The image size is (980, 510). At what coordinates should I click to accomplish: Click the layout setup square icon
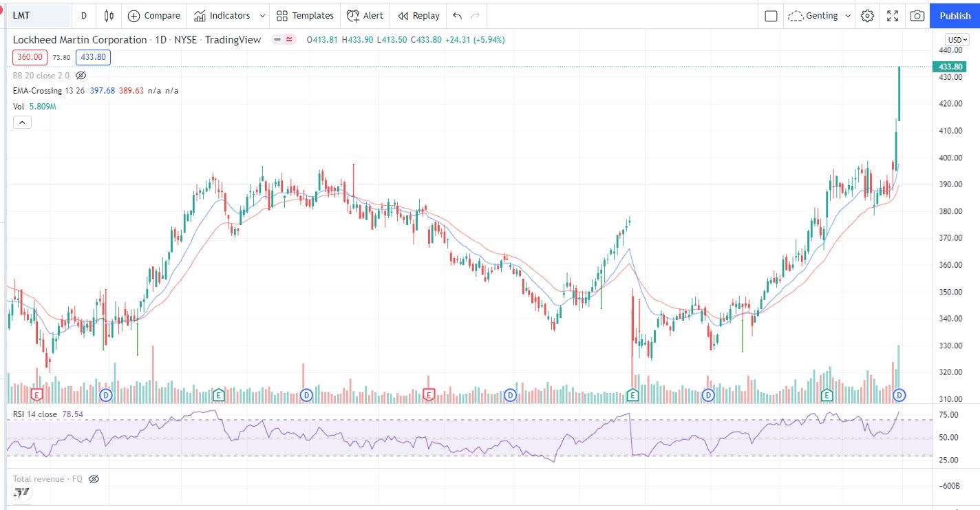point(771,16)
